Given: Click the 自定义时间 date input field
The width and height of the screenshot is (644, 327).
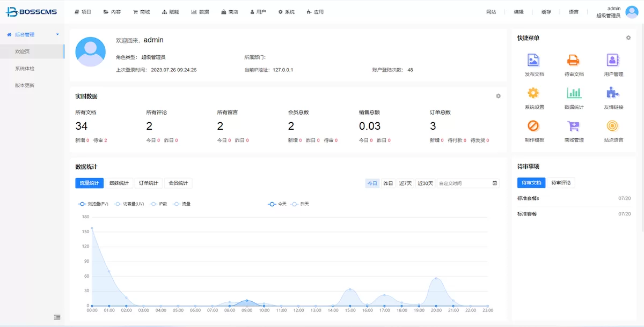Looking at the screenshot, I should [x=464, y=183].
